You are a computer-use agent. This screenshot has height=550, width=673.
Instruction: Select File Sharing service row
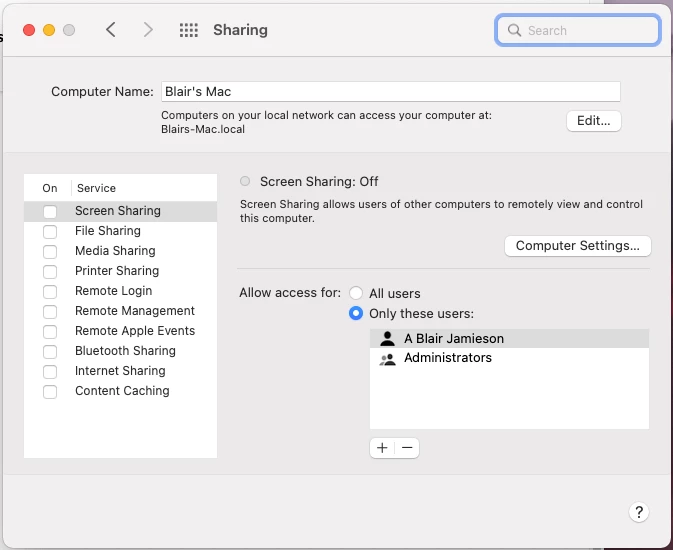[x=120, y=231]
